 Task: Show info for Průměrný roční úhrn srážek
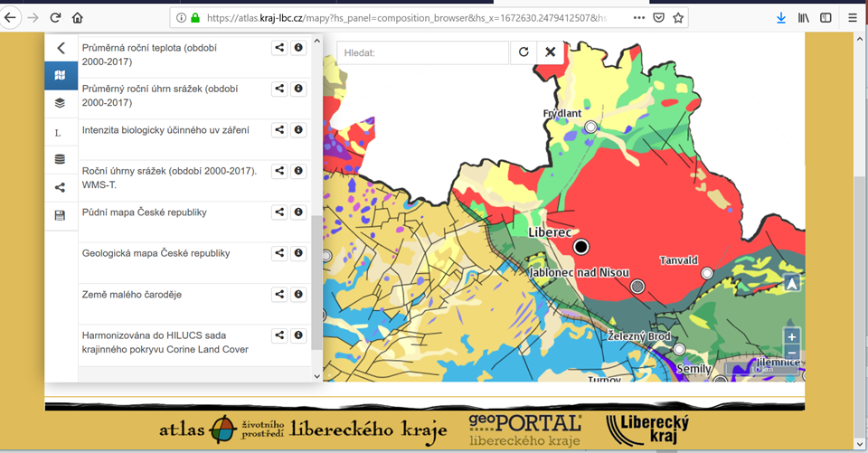[298, 89]
